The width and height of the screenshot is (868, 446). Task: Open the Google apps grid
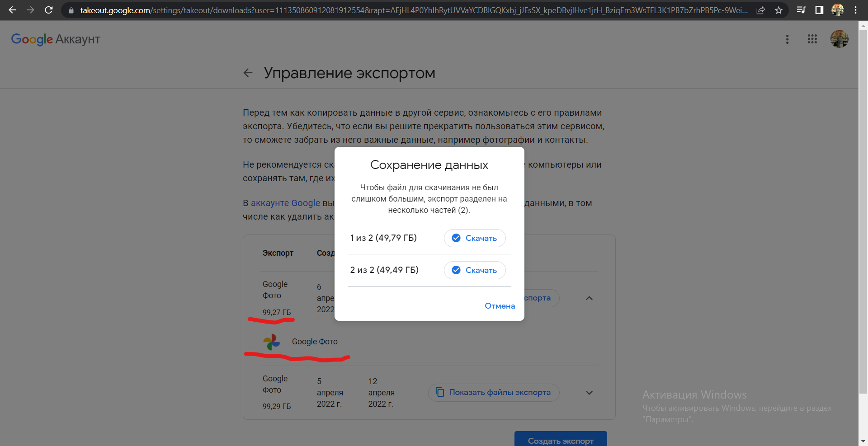(812, 39)
